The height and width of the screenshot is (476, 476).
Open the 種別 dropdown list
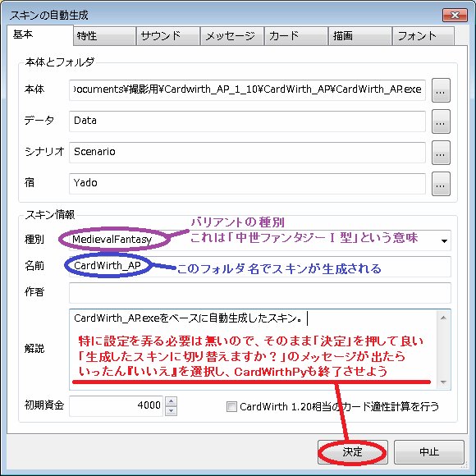pyautogui.click(x=444, y=240)
